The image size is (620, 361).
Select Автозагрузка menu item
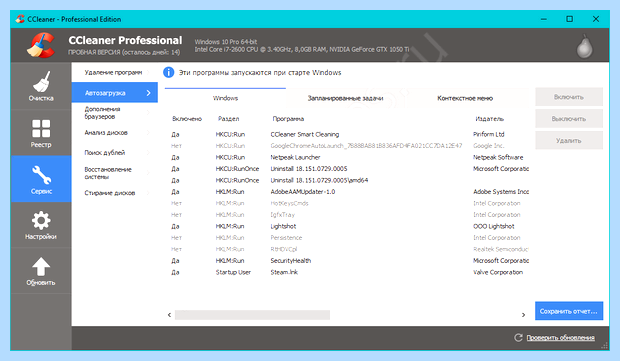(115, 93)
